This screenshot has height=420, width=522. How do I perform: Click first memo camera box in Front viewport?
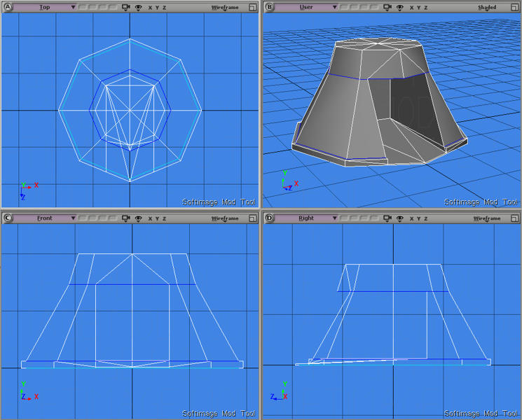[82, 218]
